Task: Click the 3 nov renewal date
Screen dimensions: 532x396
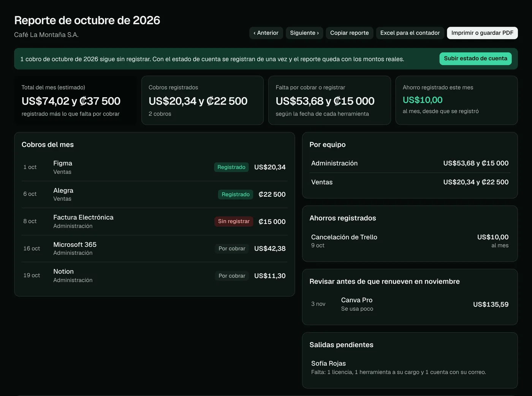Action: pos(318,304)
